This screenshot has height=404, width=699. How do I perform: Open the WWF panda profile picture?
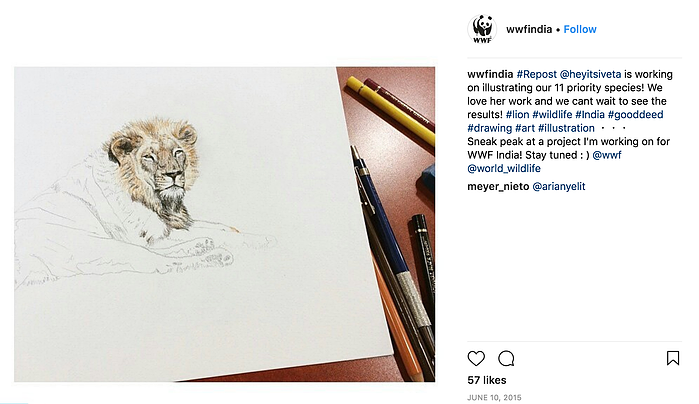click(482, 29)
